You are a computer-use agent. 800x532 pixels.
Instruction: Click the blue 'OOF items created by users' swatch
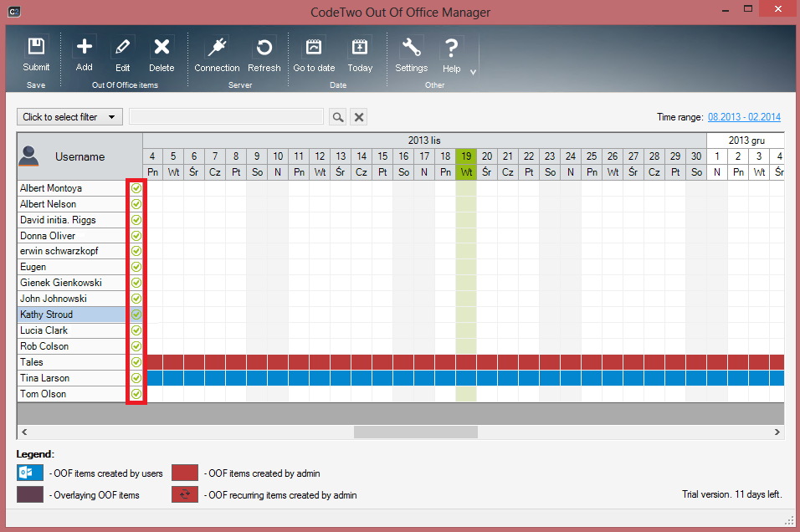click(30, 473)
